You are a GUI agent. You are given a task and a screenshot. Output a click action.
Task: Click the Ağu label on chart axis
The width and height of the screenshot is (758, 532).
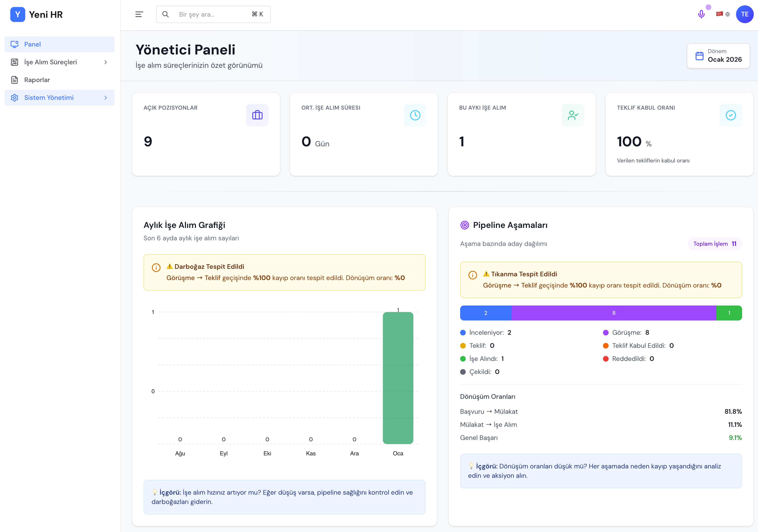point(180,453)
